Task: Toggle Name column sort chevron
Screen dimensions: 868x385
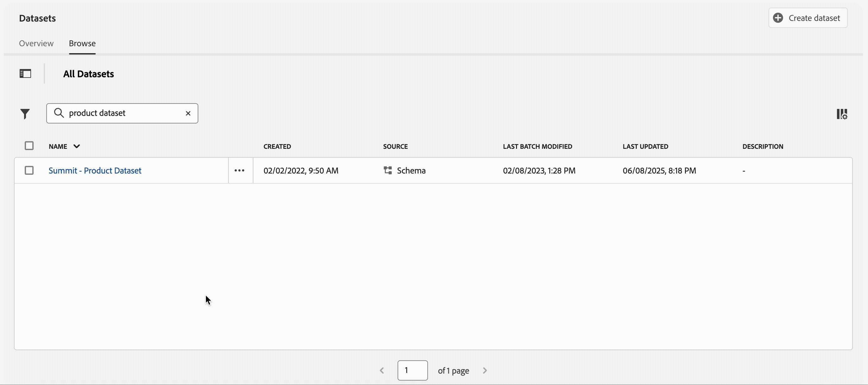Action: click(x=76, y=146)
